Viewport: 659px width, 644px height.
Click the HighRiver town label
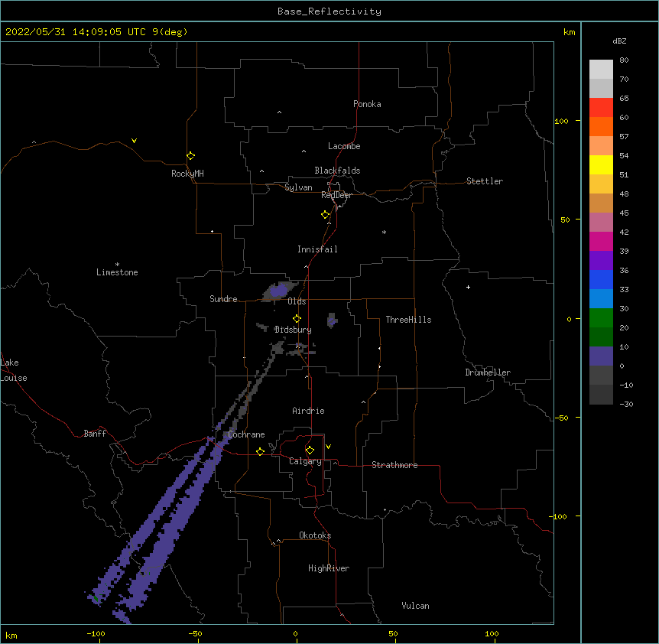pyautogui.click(x=329, y=568)
